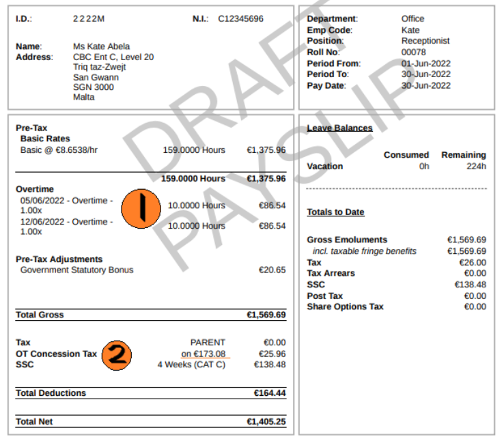Click the N.I. number C12345696

tap(240, 18)
